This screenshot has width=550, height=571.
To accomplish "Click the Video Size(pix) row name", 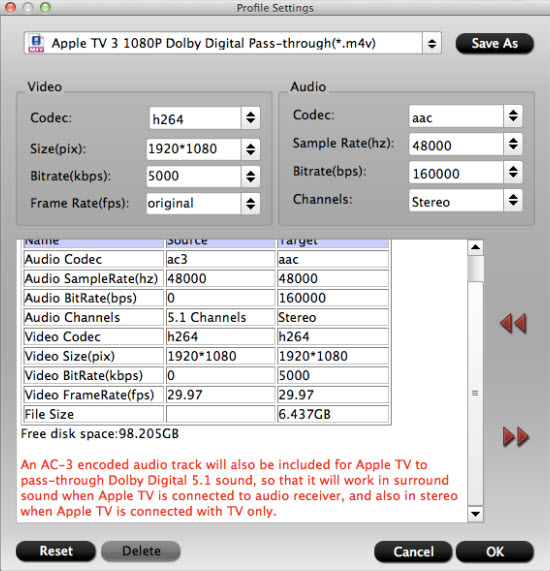I will (x=94, y=356).
